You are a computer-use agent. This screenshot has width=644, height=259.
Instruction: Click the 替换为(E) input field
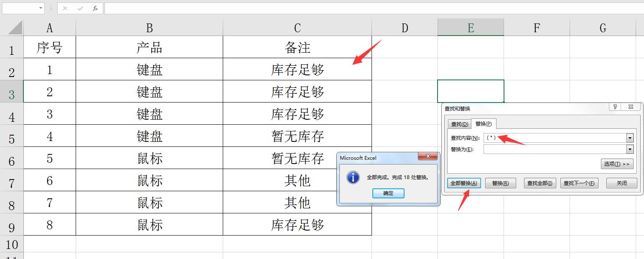(543, 149)
